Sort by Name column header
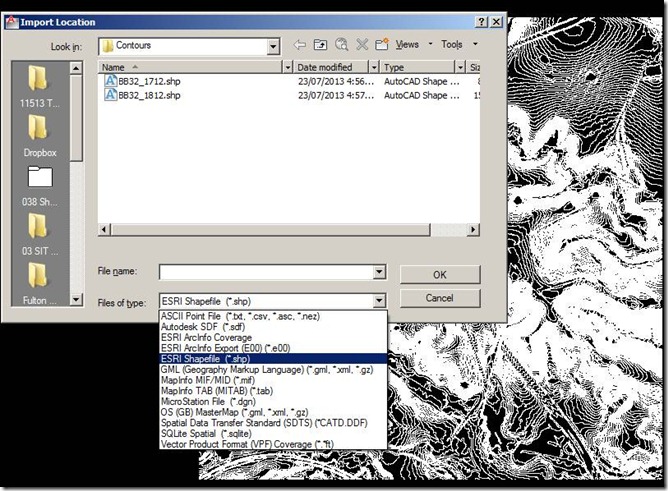Image resolution: width=668 pixels, height=491 pixels. (x=190, y=67)
